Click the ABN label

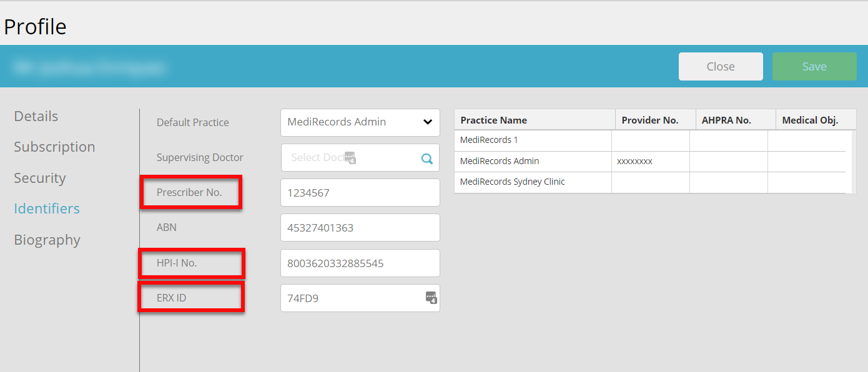(x=167, y=227)
